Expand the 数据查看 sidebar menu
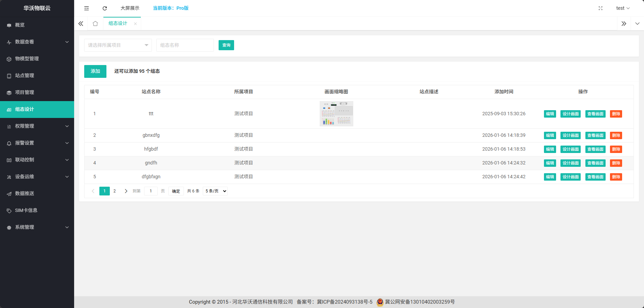This screenshot has height=308, width=644. pyautogui.click(x=37, y=42)
